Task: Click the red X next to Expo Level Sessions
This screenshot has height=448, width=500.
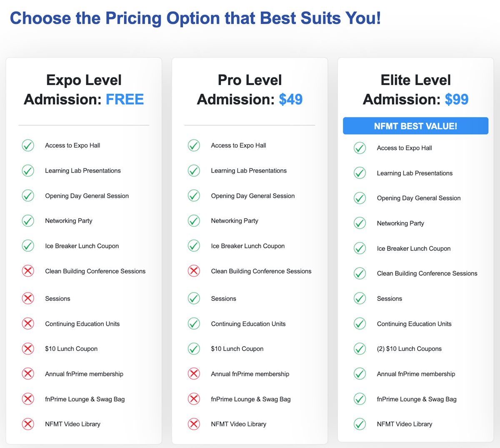Action: click(28, 298)
